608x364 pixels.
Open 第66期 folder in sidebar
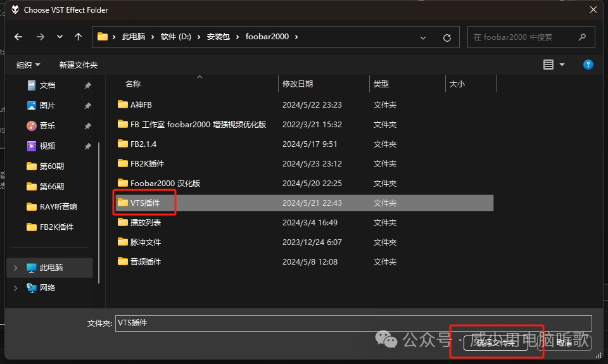tap(45, 187)
